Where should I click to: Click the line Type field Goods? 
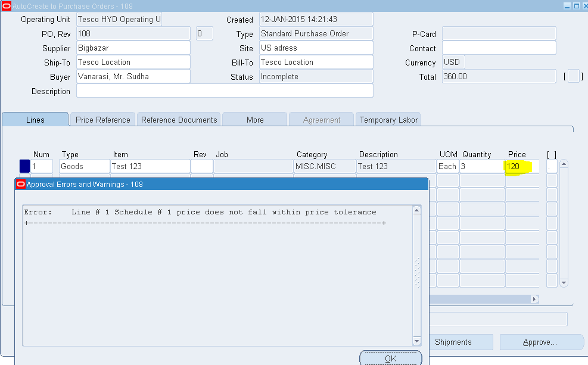pos(85,166)
